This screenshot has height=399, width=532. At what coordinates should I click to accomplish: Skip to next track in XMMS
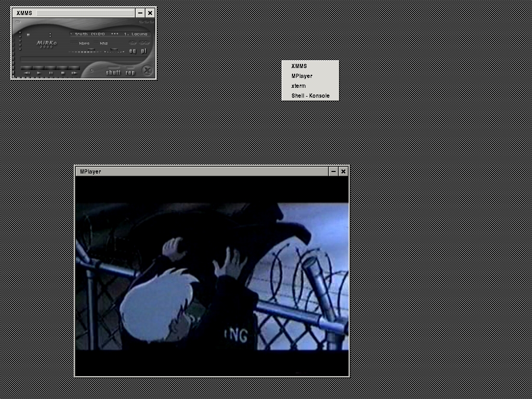[74, 72]
